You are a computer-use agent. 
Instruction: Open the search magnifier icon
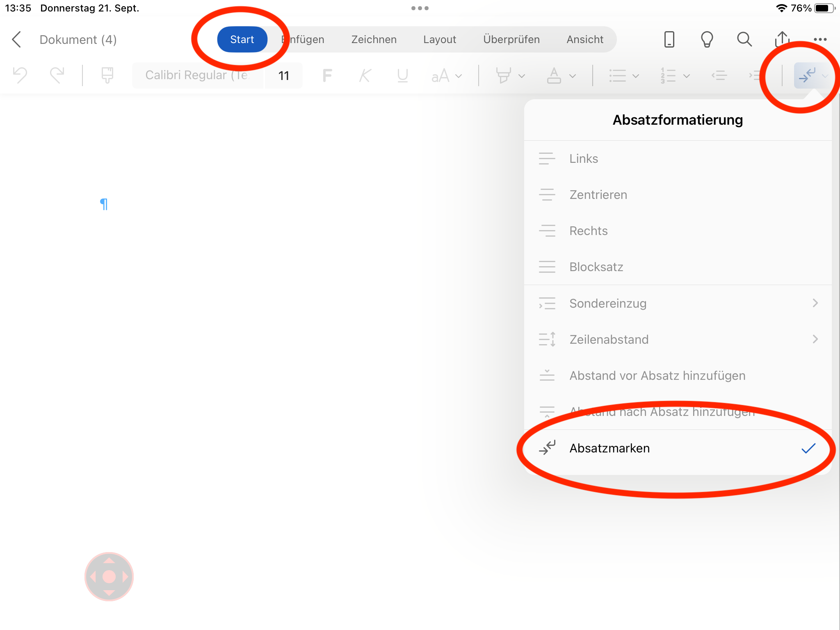click(744, 40)
